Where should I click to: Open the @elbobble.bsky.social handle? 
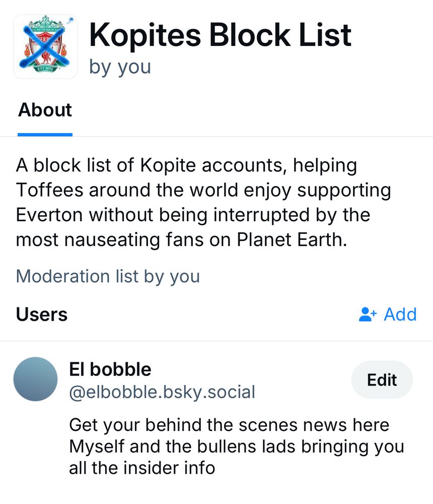click(162, 392)
